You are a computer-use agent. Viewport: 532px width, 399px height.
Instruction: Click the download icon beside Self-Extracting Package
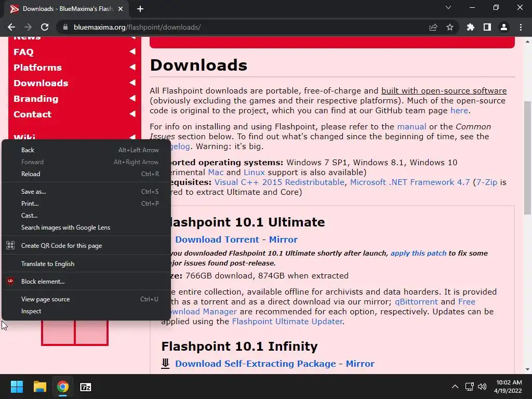(165, 363)
